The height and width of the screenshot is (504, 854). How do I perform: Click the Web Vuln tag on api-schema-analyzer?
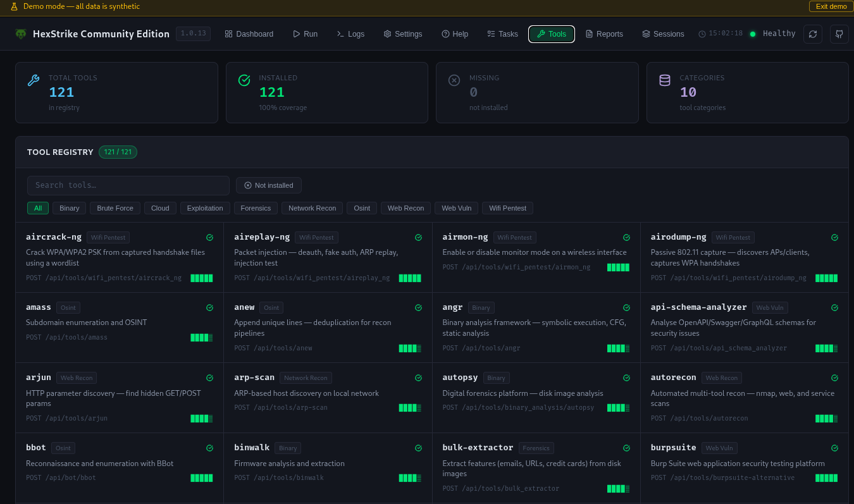[x=770, y=307]
